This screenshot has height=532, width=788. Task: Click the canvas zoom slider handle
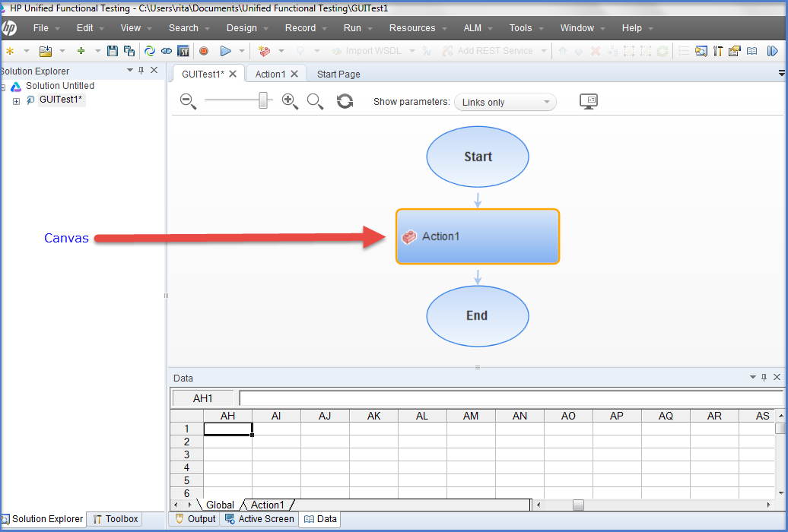263,100
